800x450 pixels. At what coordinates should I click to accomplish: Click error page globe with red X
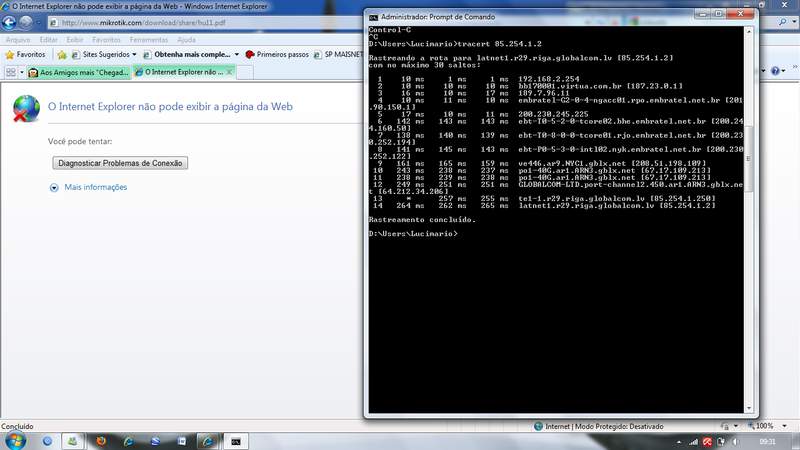point(26,109)
